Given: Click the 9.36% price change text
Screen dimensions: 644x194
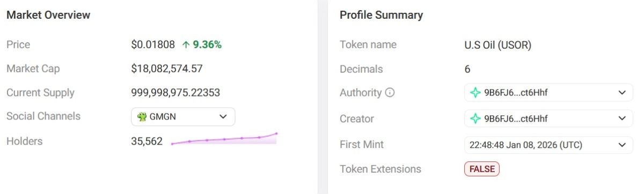Looking at the screenshot, I should pos(207,45).
